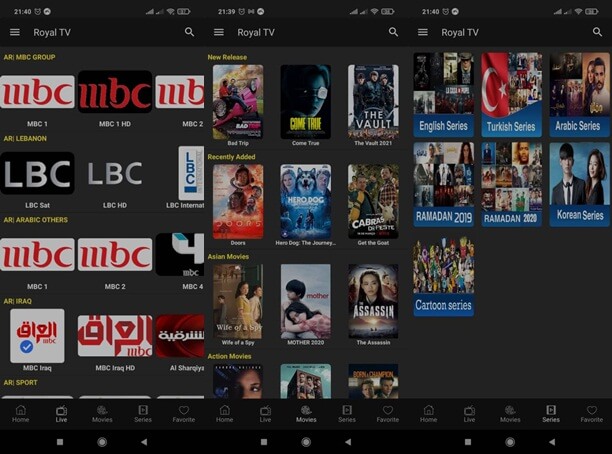Image resolution: width=612 pixels, height=454 pixels.
Task: Open Series tab in left screen
Action: click(x=143, y=414)
